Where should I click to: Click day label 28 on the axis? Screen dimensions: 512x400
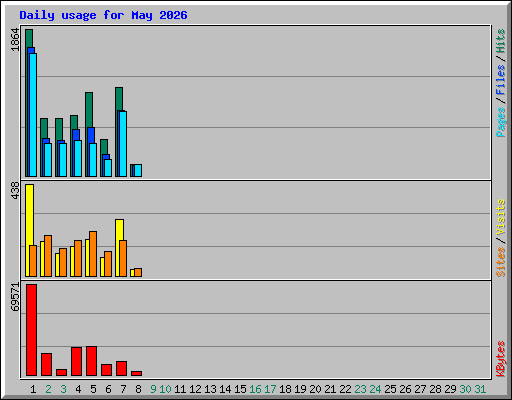click(435, 389)
